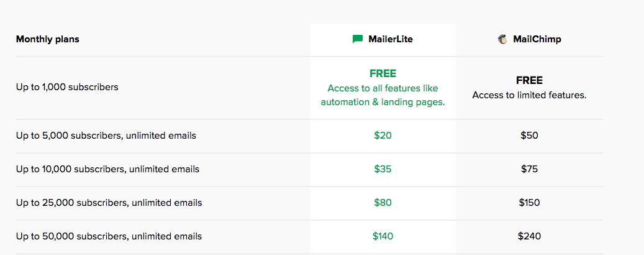
Task: Click MailChimp's $240 price
Action: [529, 236]
